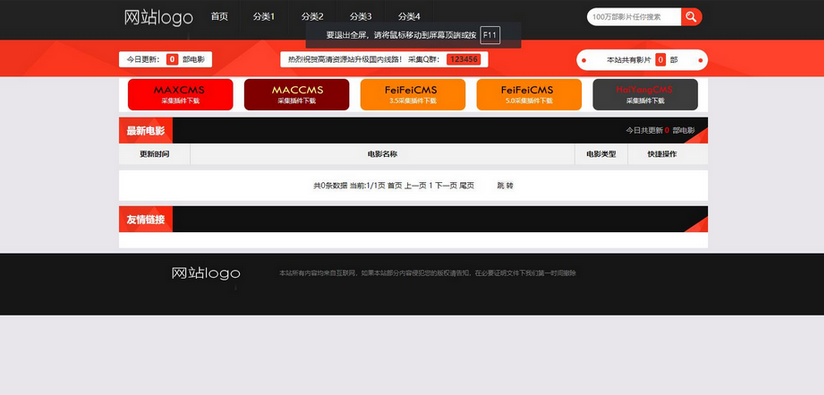This screenshot has width=824, height=395.
Task: Click the MAXCMS 采集插件下载 button
Action: pyautogui.click(x=180, y=95)
